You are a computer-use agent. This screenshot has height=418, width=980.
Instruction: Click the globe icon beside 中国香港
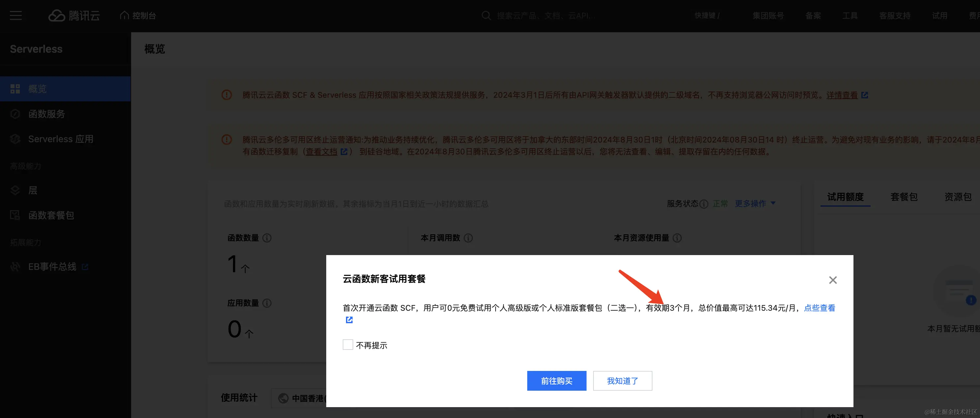coord(283,398)
